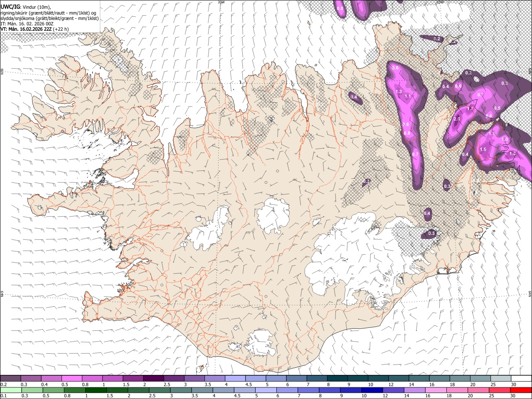Click the grey-green swatch labeled 3 in the green row
Image resolution: width=532 pixels, height=399 pixels.
tap(181, 390)
